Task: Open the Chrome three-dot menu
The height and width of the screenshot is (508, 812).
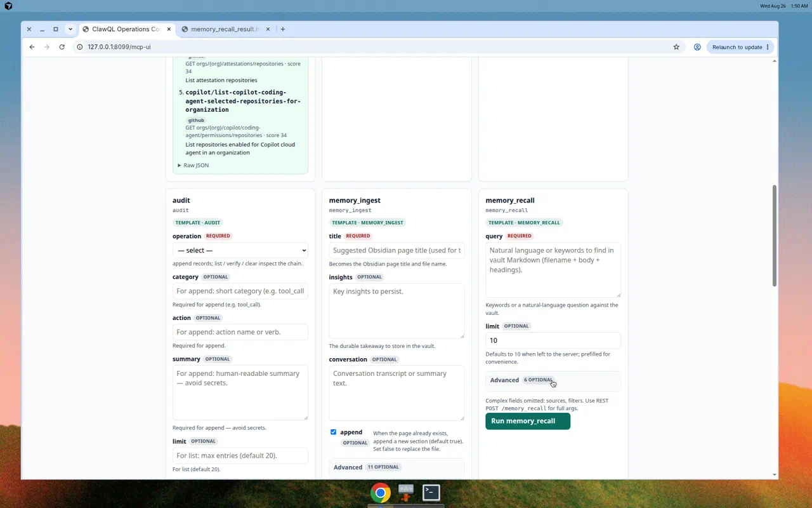Action: (x=768, y=47)
